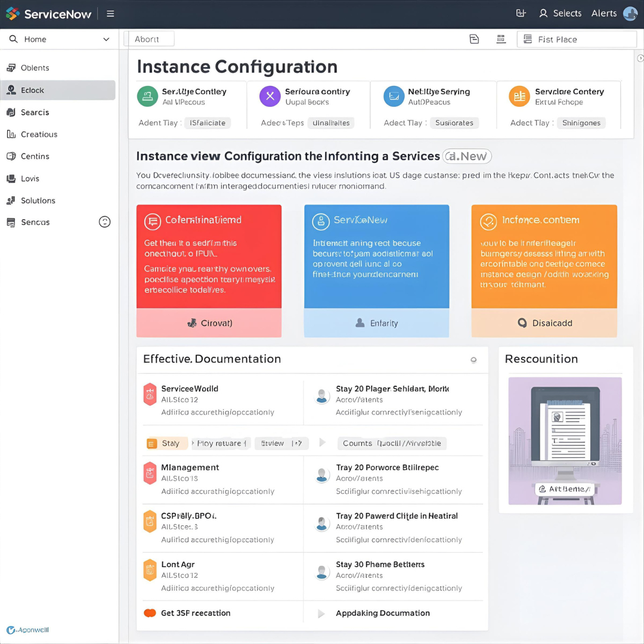The width and height of the screenshot is (644, 644).
Task: Open the user avatar profile
Action: (x=630, y=14)
